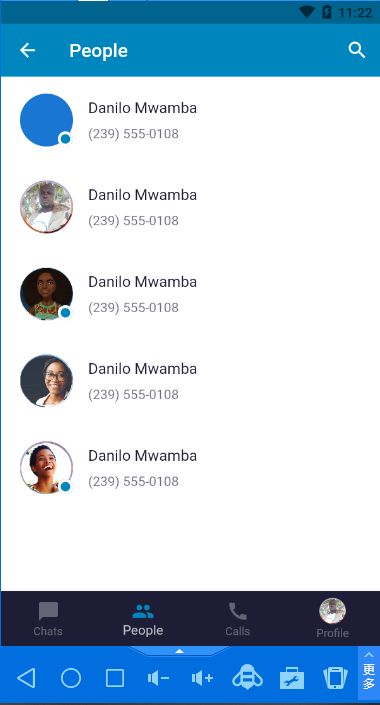This screenshot has height=705, width=380.
Task: Expand the 更多 more options panel
Action: 369,672
